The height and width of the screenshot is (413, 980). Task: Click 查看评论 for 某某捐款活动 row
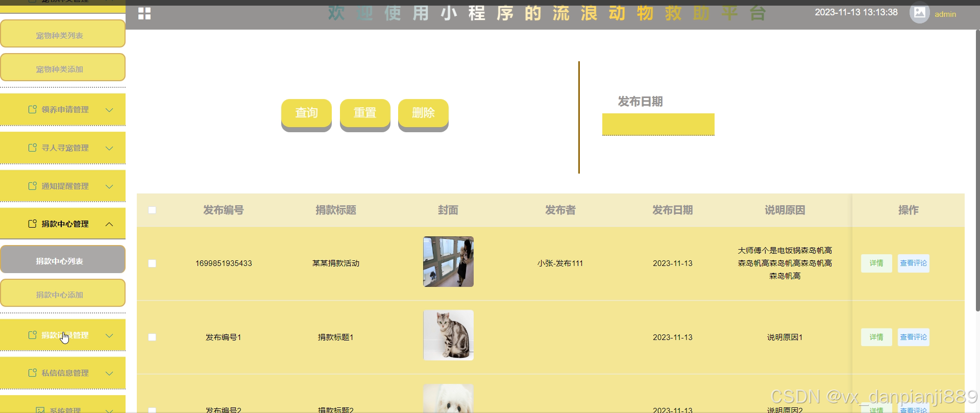(913, 263)
